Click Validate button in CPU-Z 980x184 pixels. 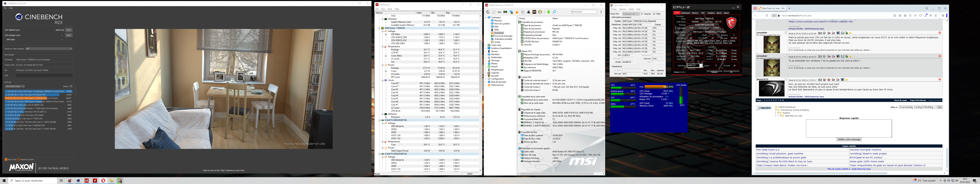point(714,72)
